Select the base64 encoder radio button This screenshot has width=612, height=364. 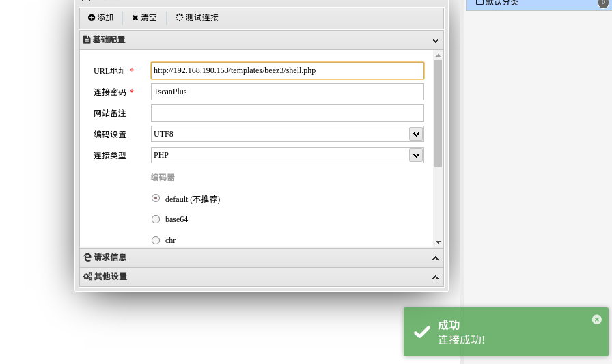tap(156, 219)
